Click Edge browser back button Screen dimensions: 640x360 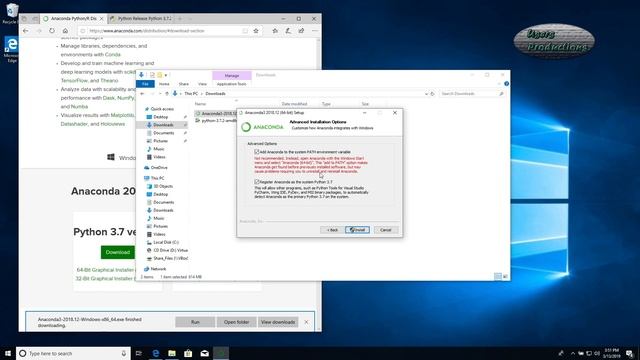tap(26, 31)
